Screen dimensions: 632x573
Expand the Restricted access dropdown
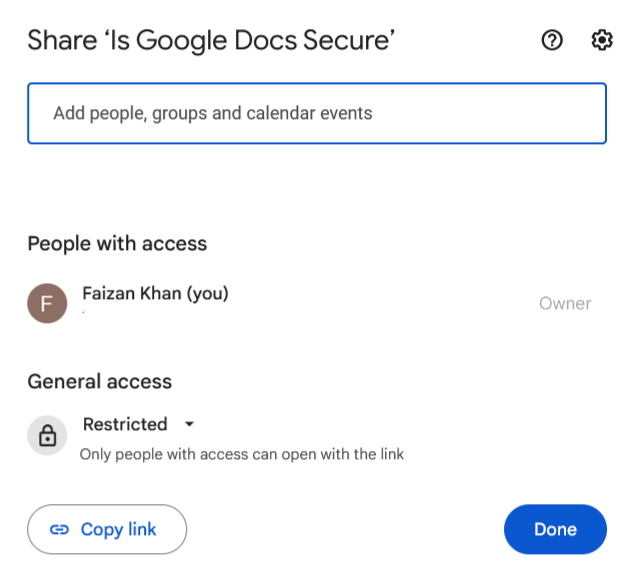pyautogui.click(x=139, y=424)
